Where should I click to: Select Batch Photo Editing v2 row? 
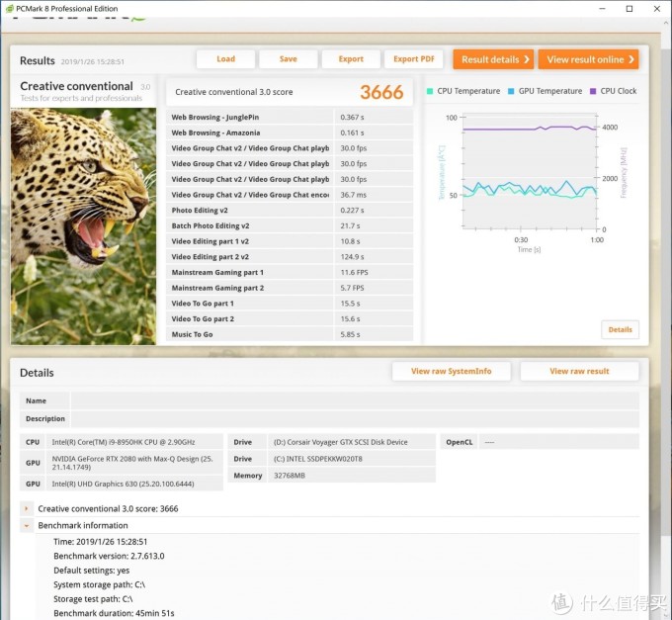[290, 225]
